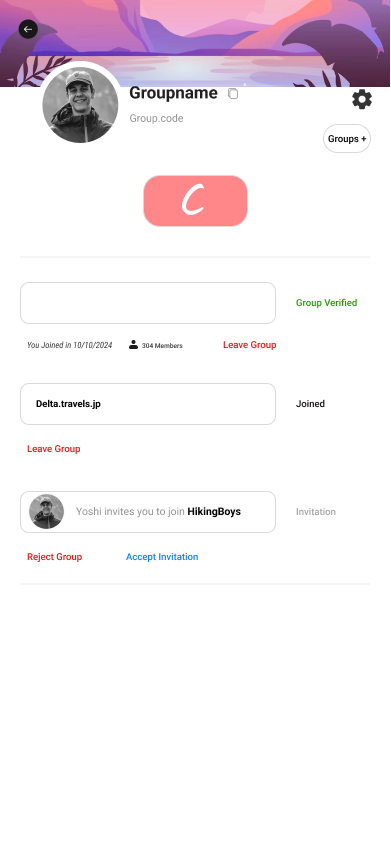Click the Group Verified status label
Screen dimensions: 391x845
point(326,303)
